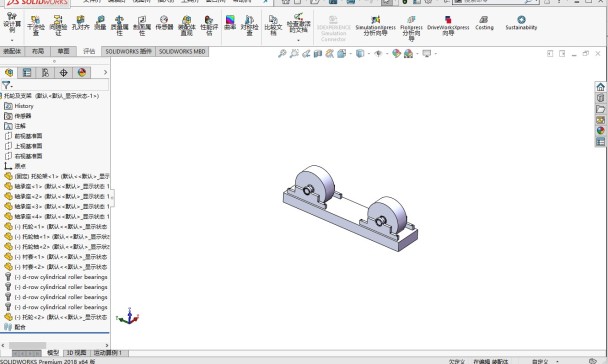
Task: Start SimulationXpress 分析向导
Action: click(x=375, y=26)
